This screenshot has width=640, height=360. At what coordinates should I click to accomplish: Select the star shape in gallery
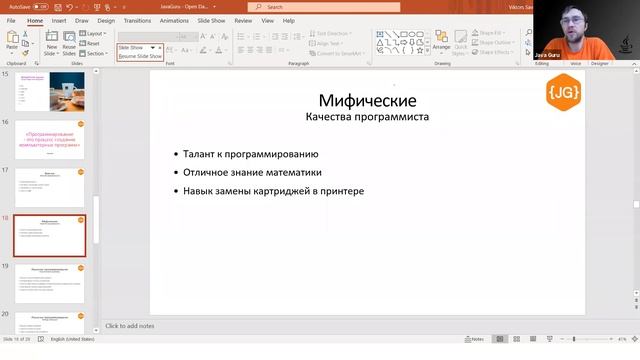420,51
